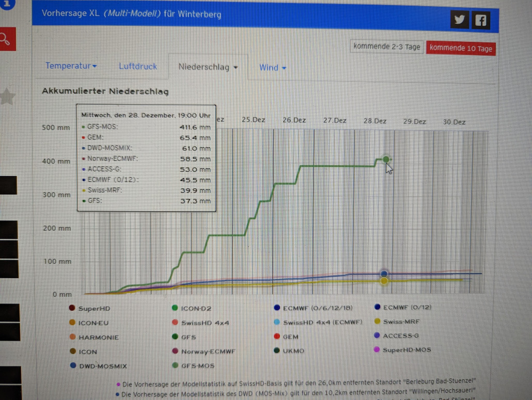Click the blue circle icon at top left
The width and height of the screenshot is (532, 400).
[x=7, y=3]
